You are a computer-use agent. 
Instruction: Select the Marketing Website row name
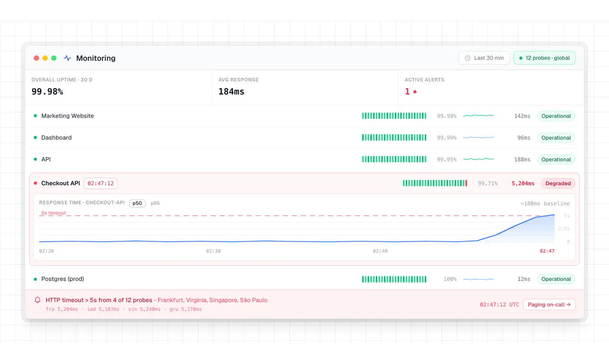click(x=68, y=116)
